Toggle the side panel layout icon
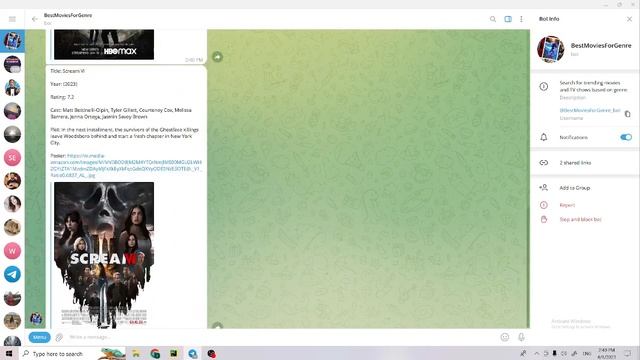The image size is (640, 360). (508, 19)
